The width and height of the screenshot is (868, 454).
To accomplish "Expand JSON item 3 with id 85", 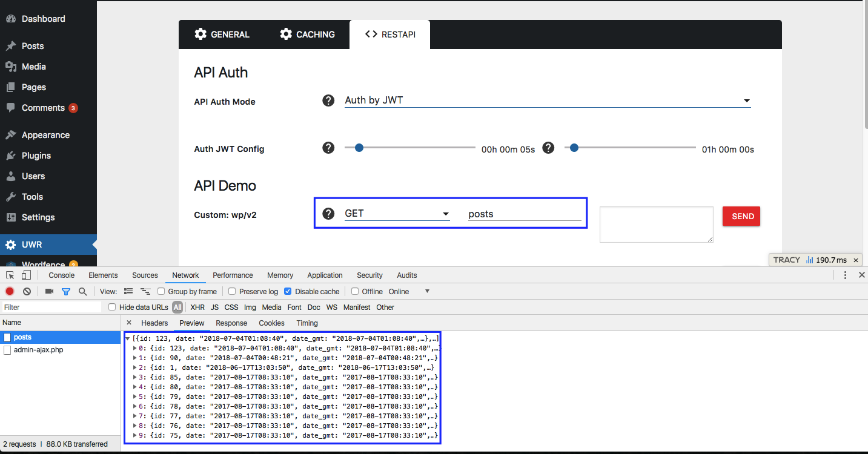I will pos(135,377).
